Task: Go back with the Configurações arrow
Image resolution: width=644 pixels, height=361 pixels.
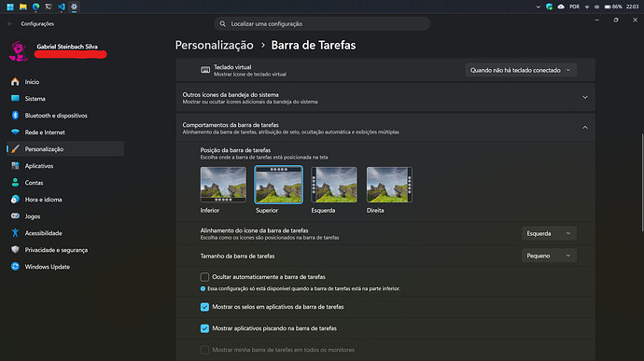Action: pyautogui.click(x=10, y=24)
